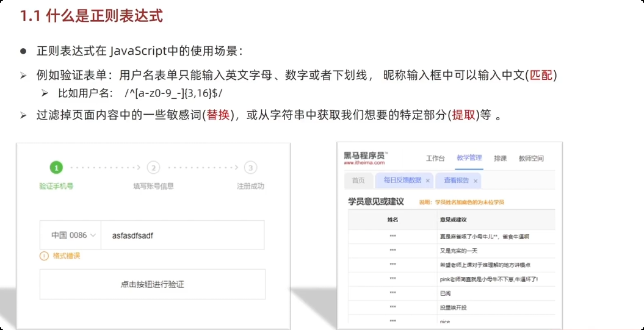The width and height of the screenshot is (644, 330).
Task: Click the orange format error warning icon
Action: tap(44, 256)
